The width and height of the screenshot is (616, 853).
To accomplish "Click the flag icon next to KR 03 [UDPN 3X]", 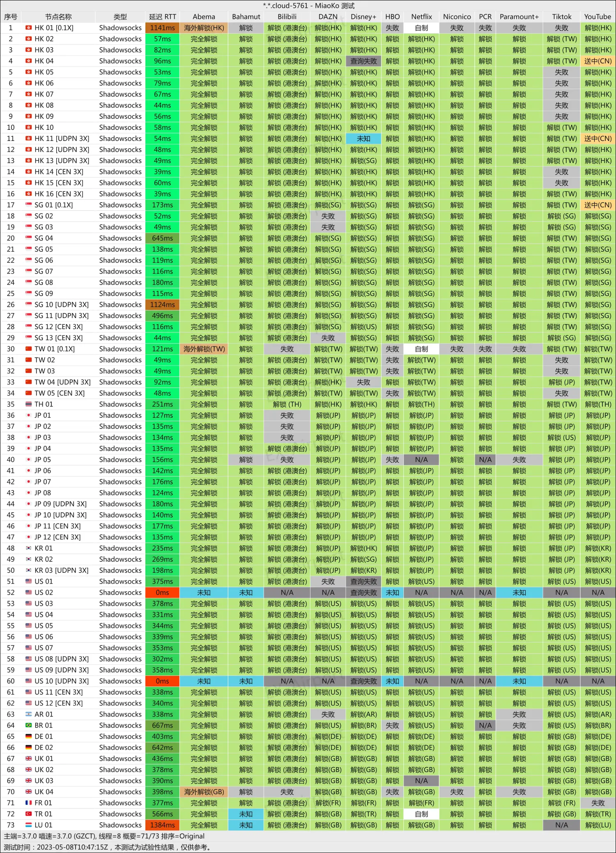I will tap(28, 570).
